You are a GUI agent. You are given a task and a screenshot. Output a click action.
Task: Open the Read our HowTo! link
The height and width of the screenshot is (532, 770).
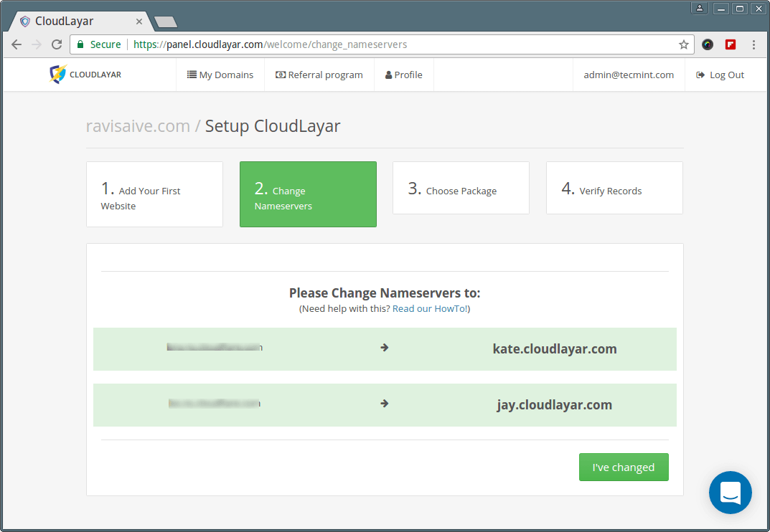click(x=430, y=309)
